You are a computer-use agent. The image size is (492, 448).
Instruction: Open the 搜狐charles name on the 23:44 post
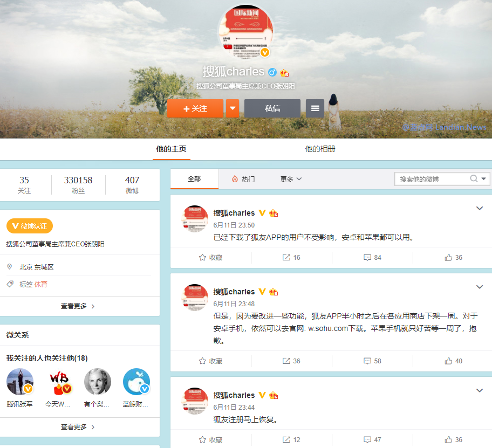pyautogui.click(x=234, y=395)
